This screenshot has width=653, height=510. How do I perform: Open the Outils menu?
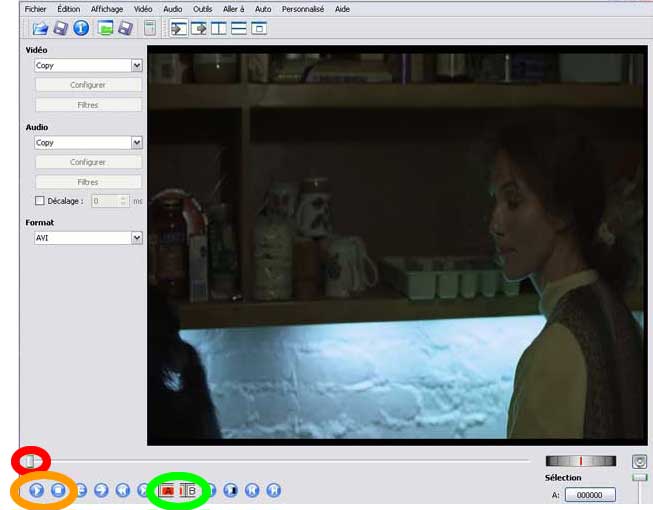click(x=202, y=9)
